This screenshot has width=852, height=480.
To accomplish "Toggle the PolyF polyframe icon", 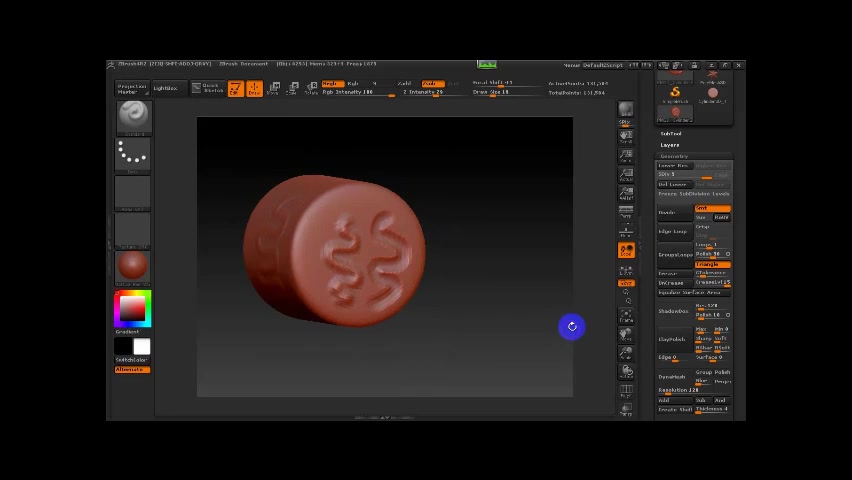I will [x=626, y=391].
